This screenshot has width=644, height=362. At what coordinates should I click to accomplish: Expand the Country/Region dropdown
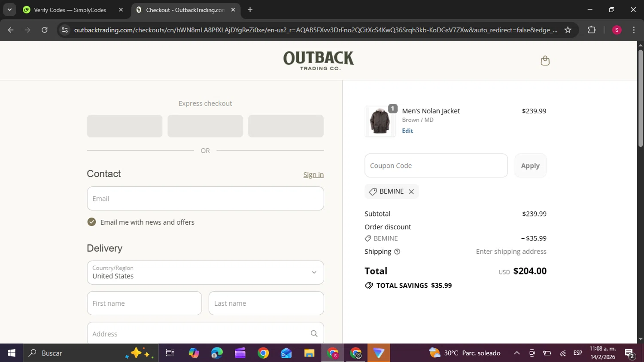205,272
